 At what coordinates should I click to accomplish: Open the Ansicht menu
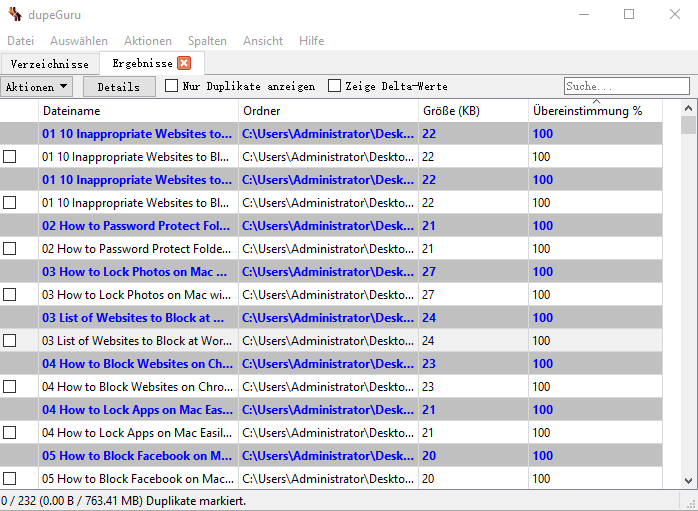pyautogui.click(x=263, y=41)
